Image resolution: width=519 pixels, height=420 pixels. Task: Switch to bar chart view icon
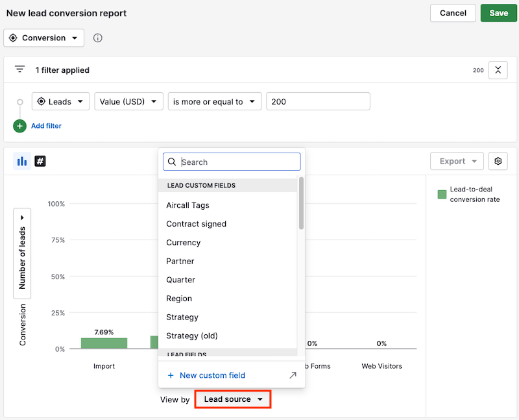click(x=22, y=161)
